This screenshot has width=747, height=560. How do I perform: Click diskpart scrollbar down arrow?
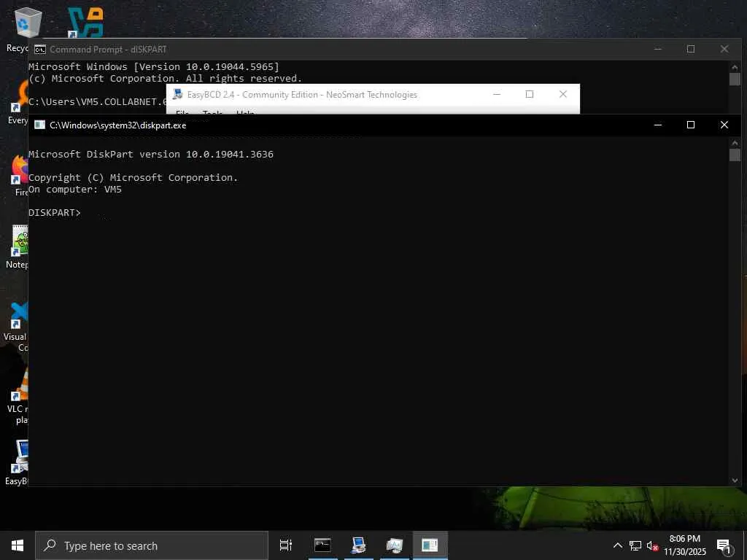[735, 481]
